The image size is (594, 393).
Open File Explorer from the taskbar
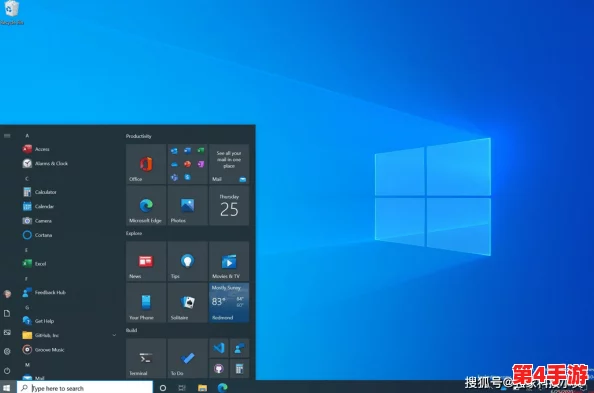coord(202,388)
